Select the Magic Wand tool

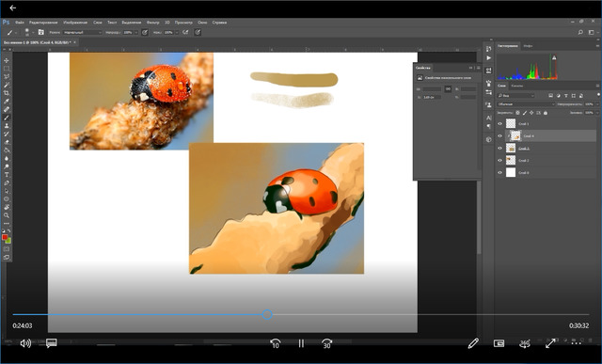pyautogui.click(x=7, y=85)
